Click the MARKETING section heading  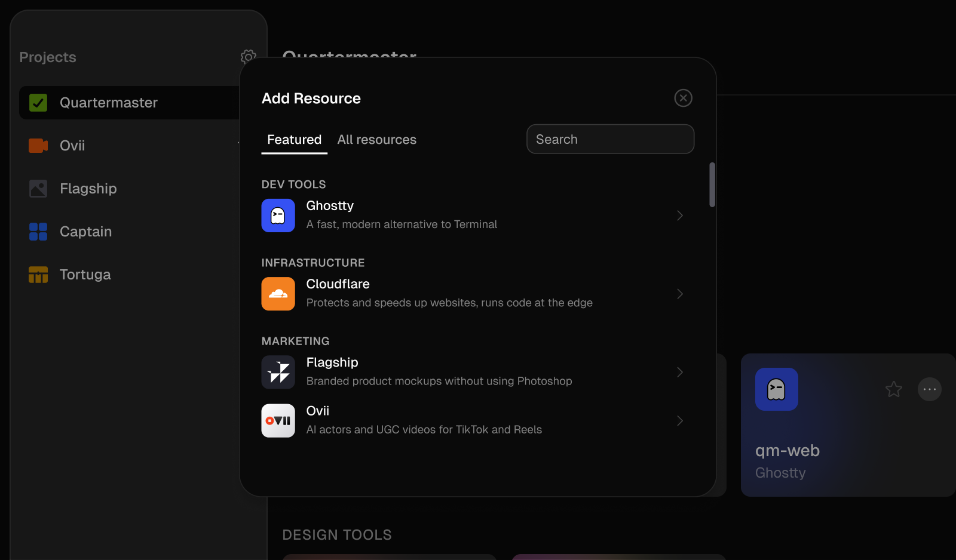[296, 341]
